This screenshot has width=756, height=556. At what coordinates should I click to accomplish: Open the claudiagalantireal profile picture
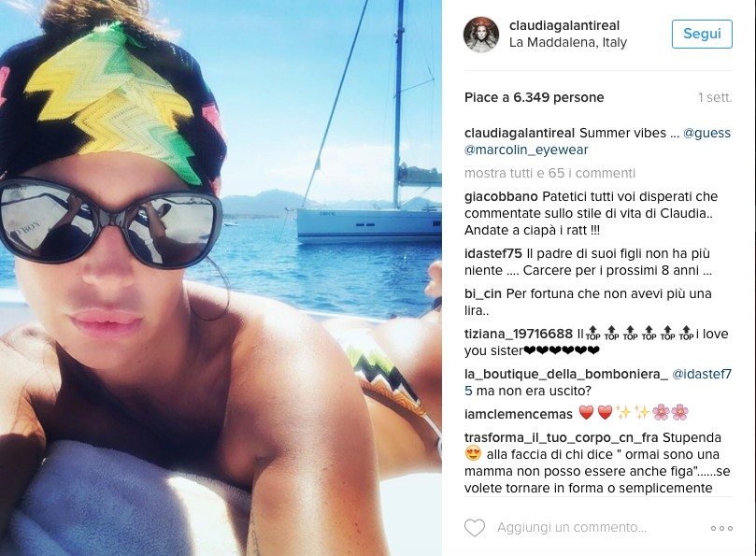[481, 35]
